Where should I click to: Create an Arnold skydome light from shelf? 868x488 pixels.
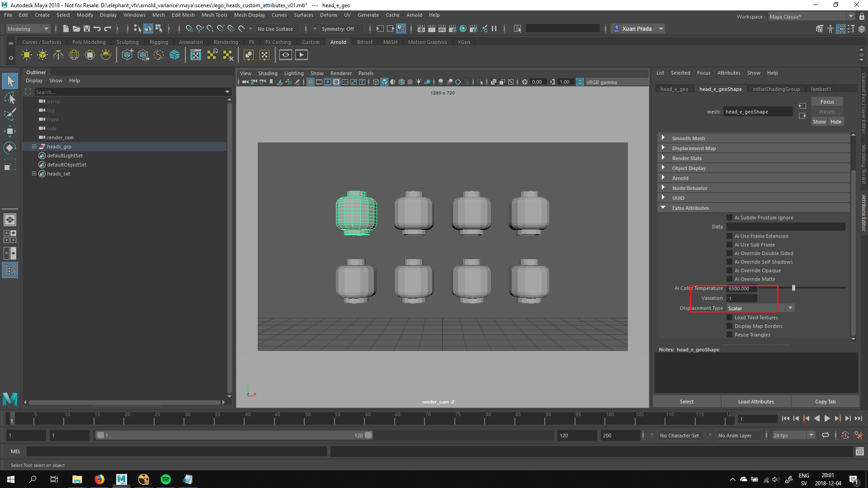tap(74, 55)
